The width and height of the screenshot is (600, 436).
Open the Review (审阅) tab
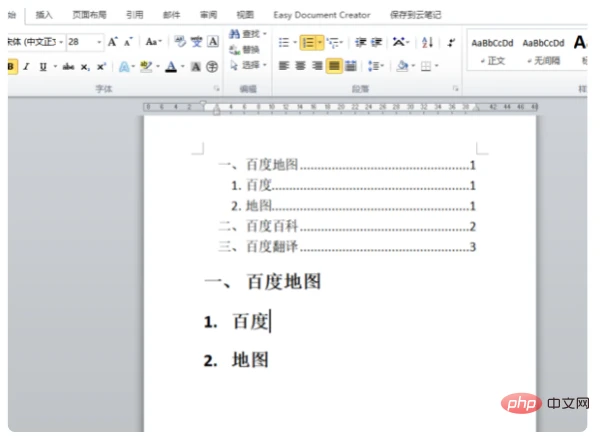pyautogui.click(x=208, y=15)
